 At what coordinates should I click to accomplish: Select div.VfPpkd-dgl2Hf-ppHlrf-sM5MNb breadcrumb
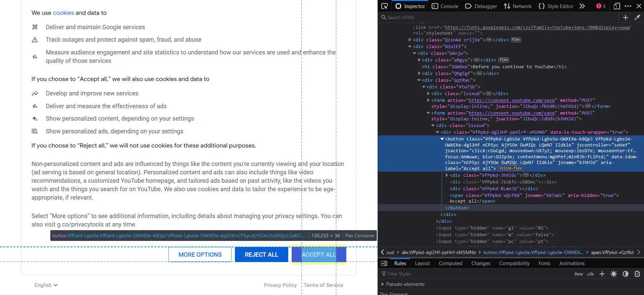[x=439, y=252]
